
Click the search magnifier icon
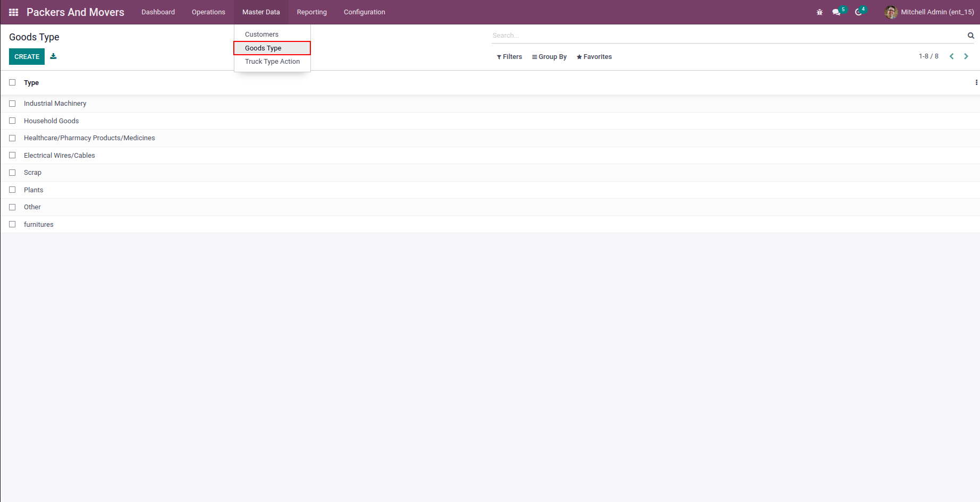tap(971, 36)
